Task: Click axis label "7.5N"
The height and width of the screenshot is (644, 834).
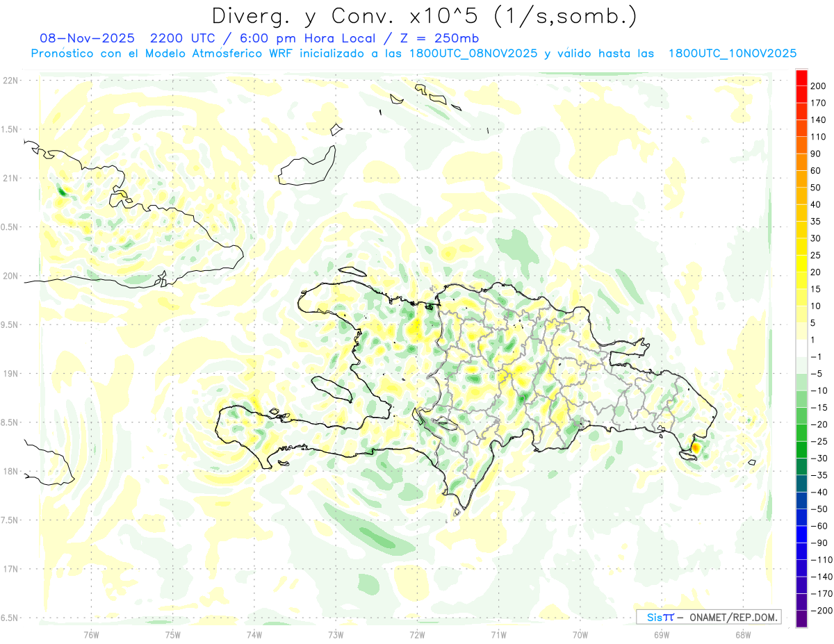Action: [10, 520]
